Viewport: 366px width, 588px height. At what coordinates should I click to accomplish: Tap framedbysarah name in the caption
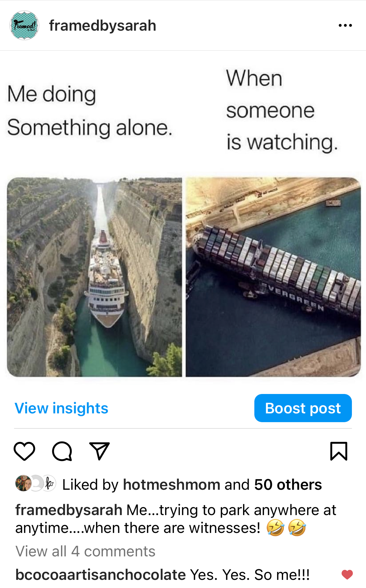tap(69, 510)
